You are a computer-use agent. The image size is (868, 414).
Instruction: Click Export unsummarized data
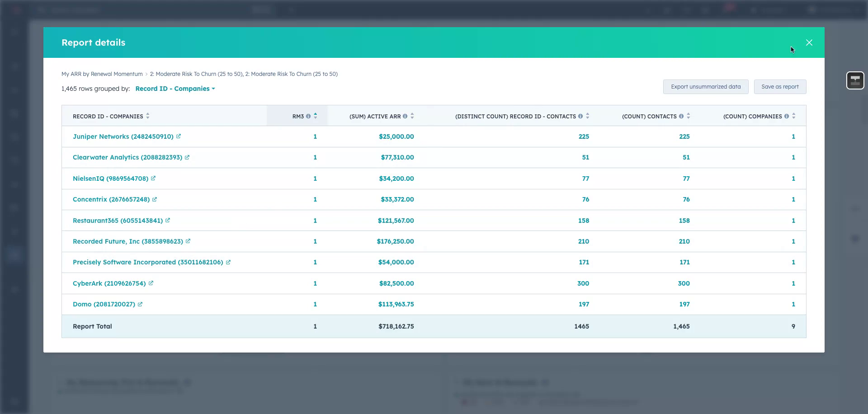705,86
